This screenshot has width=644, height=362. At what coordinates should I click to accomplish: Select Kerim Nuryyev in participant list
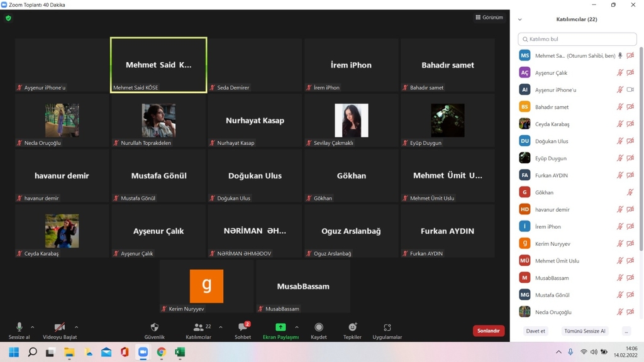point(577,243)
